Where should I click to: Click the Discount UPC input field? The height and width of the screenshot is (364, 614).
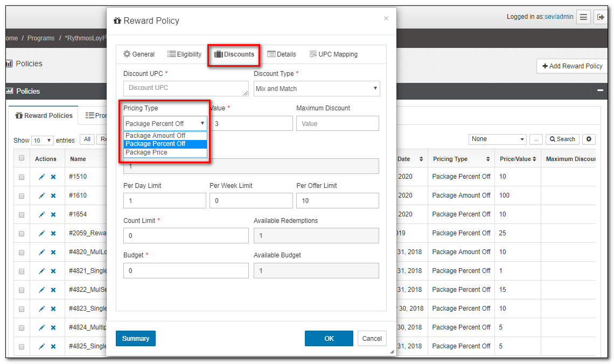click(x=186, y=88)
